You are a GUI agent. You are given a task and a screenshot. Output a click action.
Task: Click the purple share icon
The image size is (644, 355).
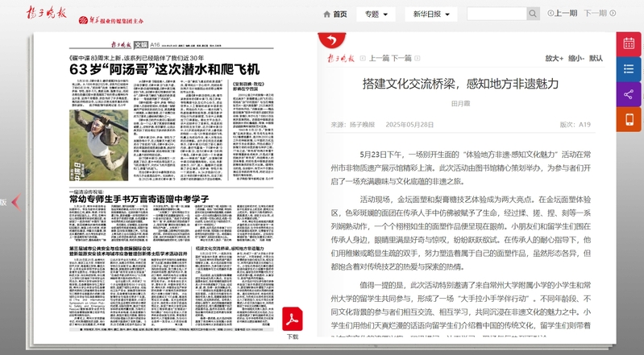coord(629,94)
